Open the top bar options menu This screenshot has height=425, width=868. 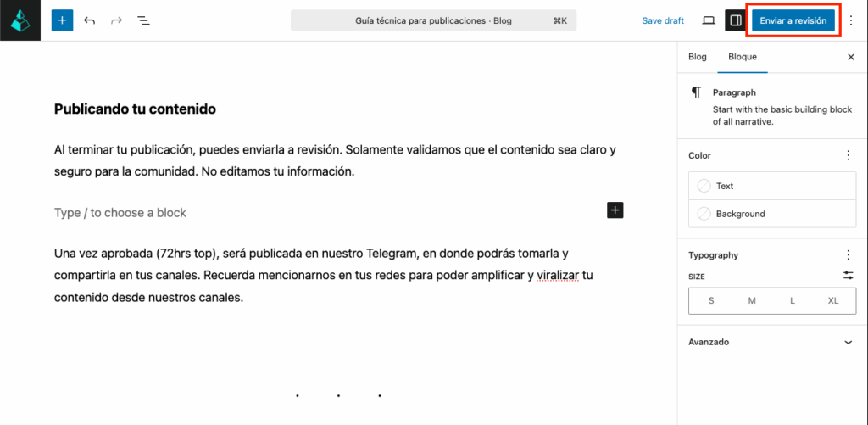tap(851, 20)
